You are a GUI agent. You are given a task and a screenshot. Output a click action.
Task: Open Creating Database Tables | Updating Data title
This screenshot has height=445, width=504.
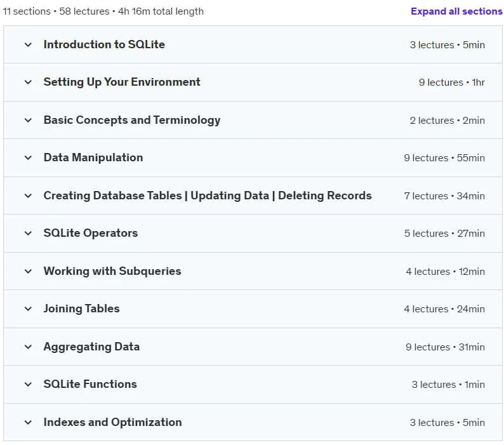(208, 196)
